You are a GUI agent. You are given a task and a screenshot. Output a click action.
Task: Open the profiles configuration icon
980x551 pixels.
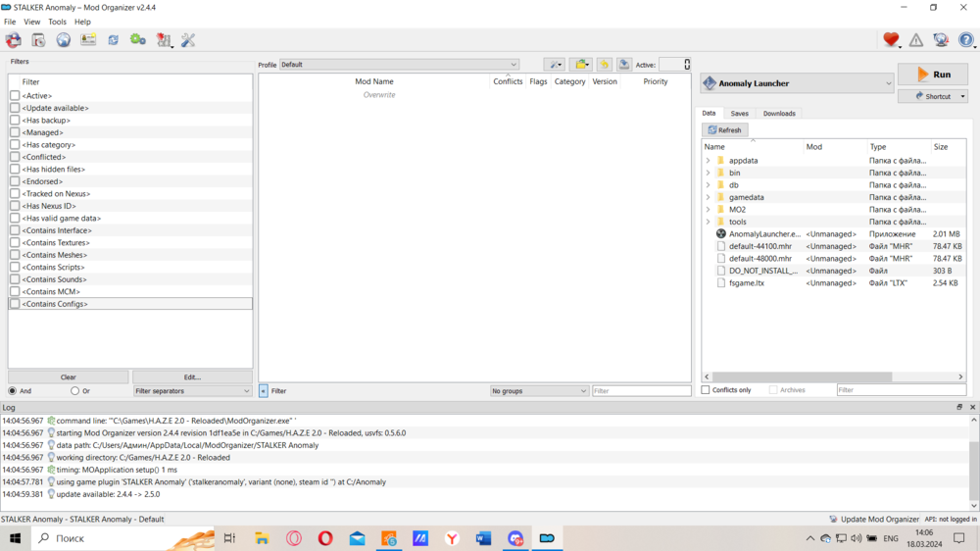click(88, 40)
